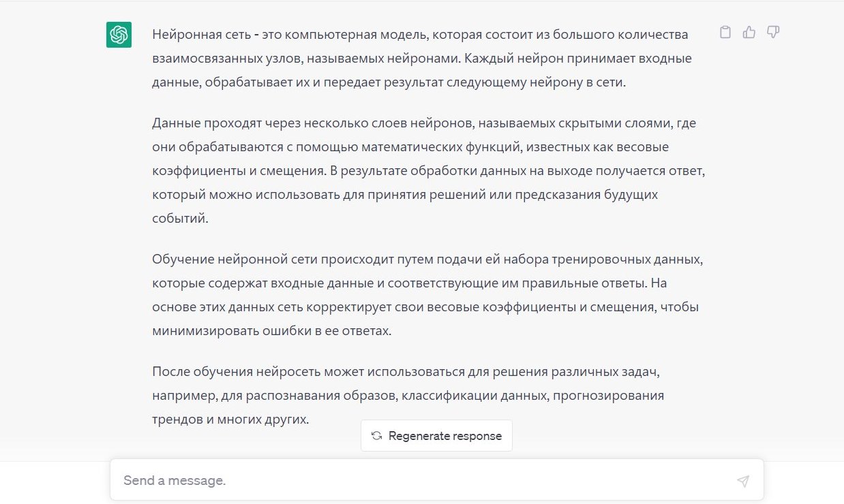
Task: Click the circular arrows regenerate icon
Action: (376, 436)
